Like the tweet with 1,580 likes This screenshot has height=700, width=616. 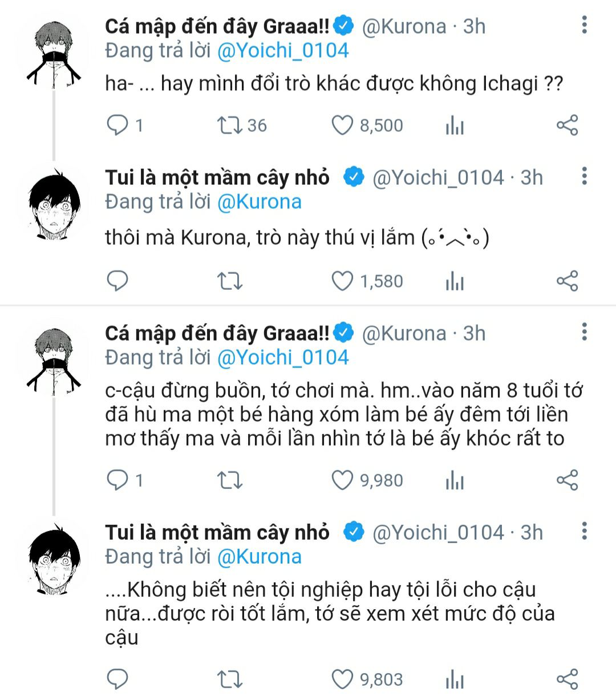pos(342,281)
